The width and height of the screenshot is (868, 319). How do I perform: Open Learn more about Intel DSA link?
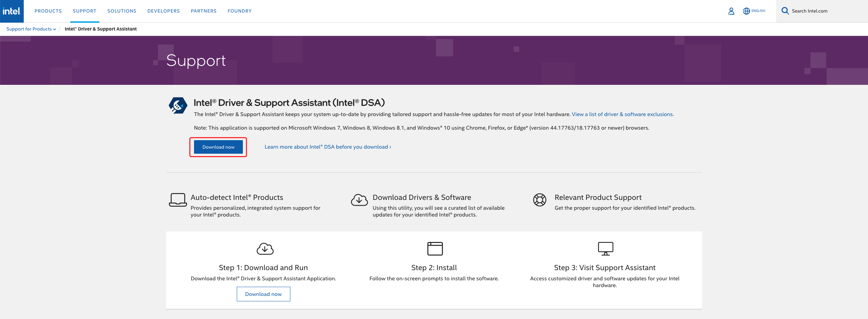click(x=327, y=147)
